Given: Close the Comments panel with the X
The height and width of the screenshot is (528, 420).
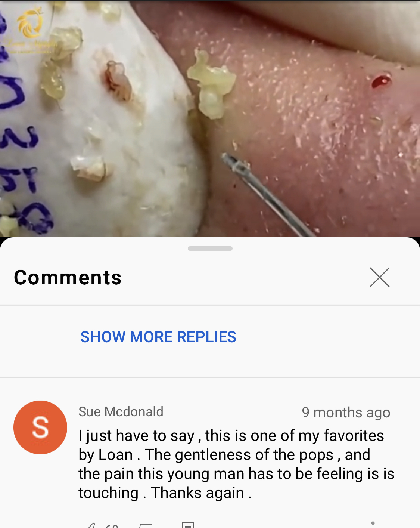Looking at the screenshot, I should [x=380, y=277].
